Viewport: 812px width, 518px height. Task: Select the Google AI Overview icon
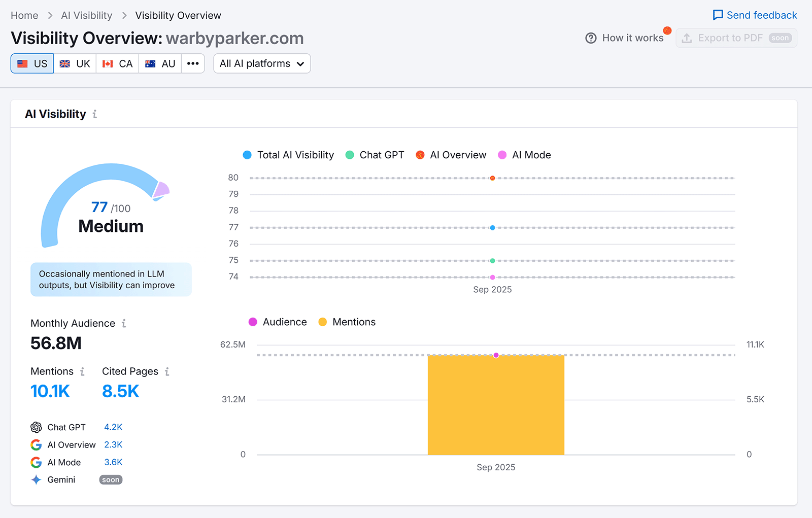(36, 444)
